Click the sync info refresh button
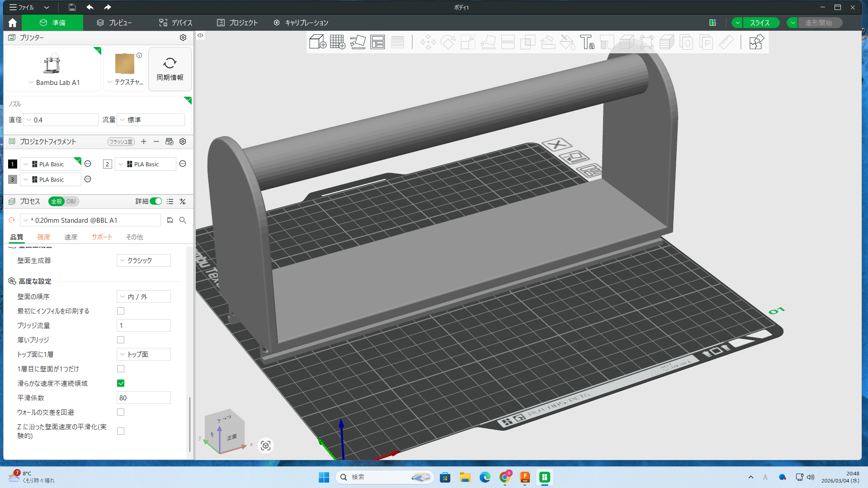Image resolution: width=868 pixels, height=488 pixels. (170, 69)
